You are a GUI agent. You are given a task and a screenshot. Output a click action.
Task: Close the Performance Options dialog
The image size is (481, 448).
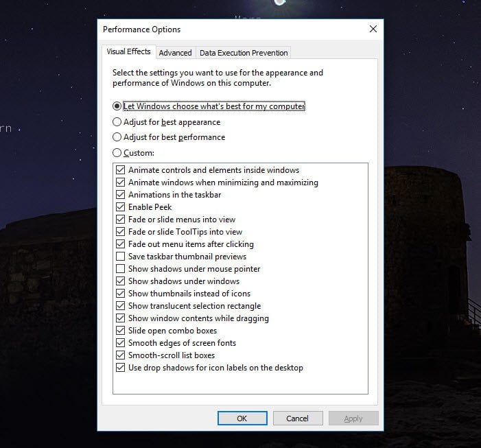[x=373, y=30]
